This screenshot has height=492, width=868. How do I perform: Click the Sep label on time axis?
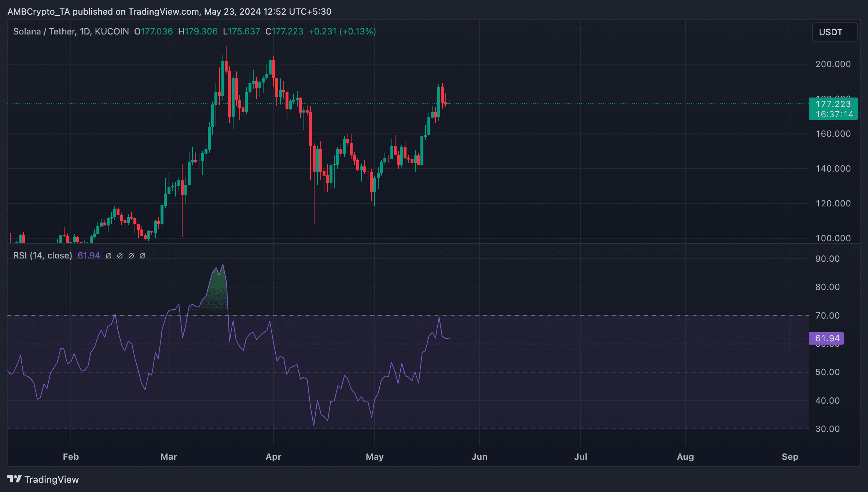click(790, 457)
